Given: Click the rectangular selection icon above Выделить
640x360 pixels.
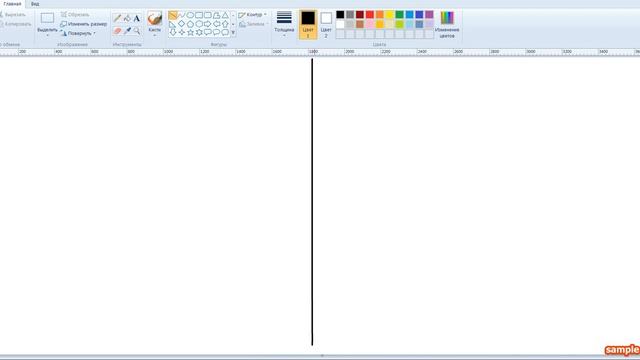Looking at the screenshot, I should pyautogui.click(x=47, y=18).
